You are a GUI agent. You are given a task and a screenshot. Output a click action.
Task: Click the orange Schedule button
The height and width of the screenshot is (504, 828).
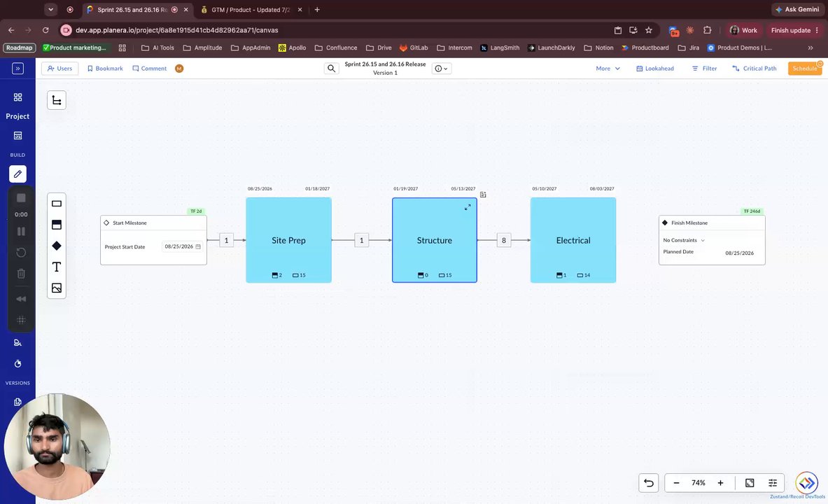804,68
